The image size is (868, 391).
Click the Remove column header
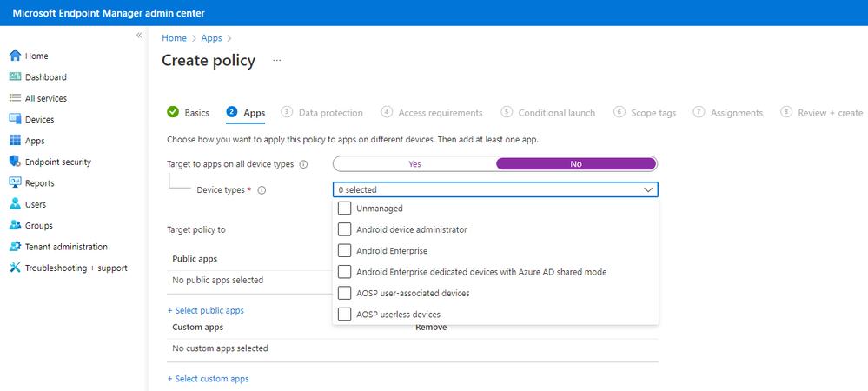431,328
